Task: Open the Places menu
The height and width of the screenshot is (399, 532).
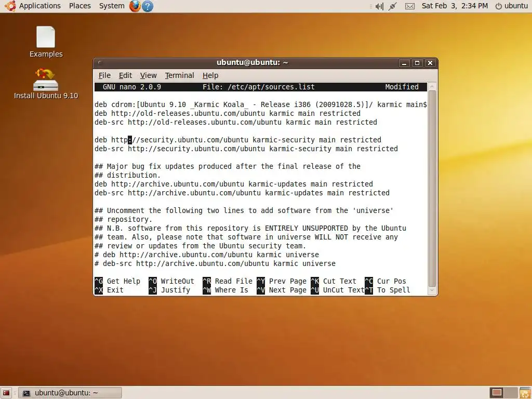Action: coord(79,6)
